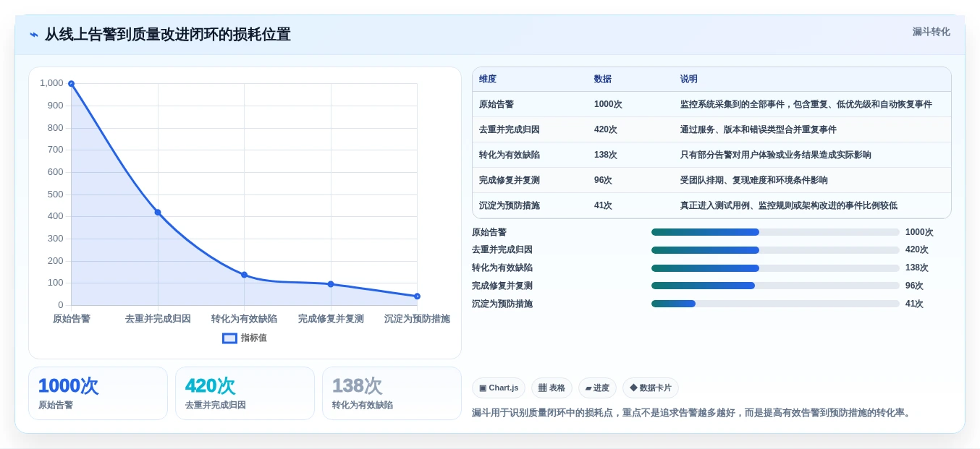Screen dimensions: 980x449
Task: Click the 原始告警 progress bar
Action: click(775, 232)
